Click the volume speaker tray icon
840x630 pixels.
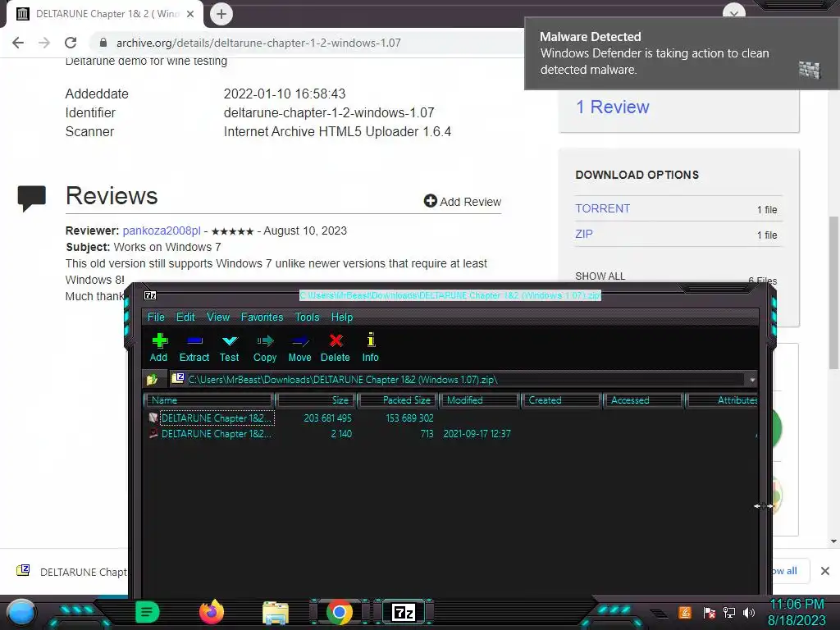[x=748, y=613]
